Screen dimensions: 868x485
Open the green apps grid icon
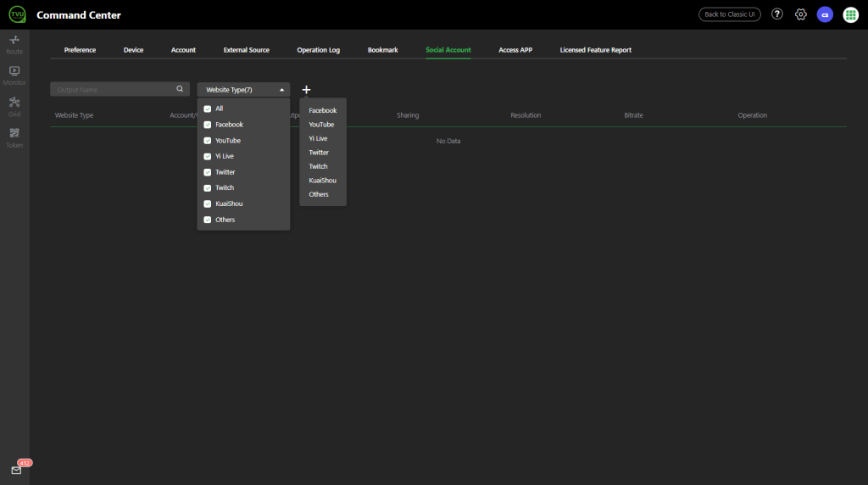850,15
